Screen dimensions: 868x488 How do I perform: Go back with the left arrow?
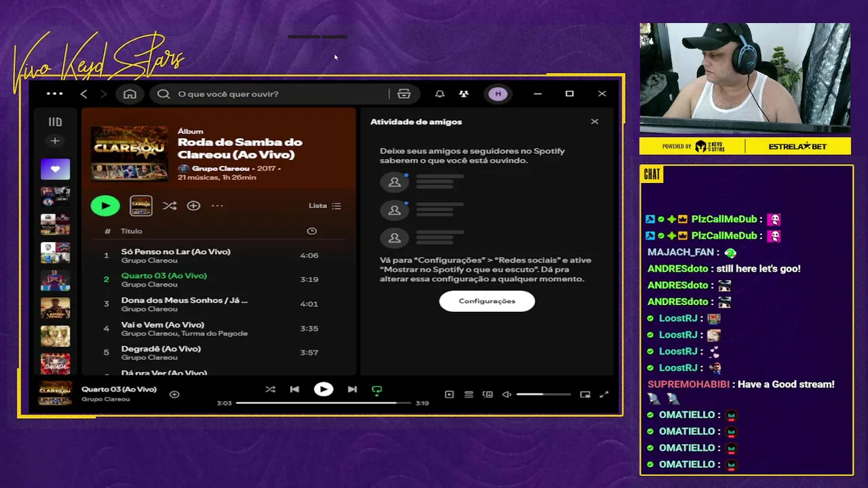pyautogui.click(x=84, y=94)
